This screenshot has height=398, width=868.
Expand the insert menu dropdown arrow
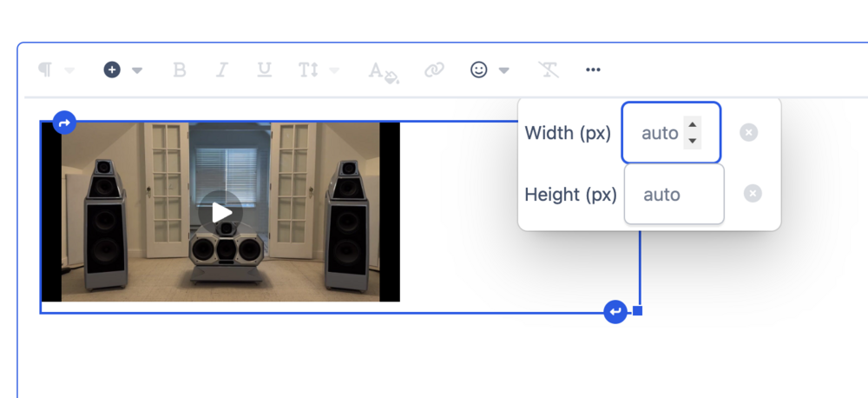pos(137,70)
